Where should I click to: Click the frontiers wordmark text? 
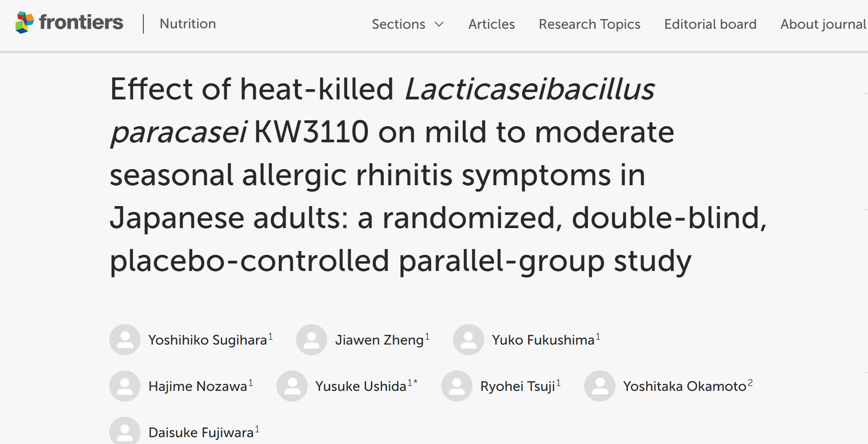pos(81,22)
